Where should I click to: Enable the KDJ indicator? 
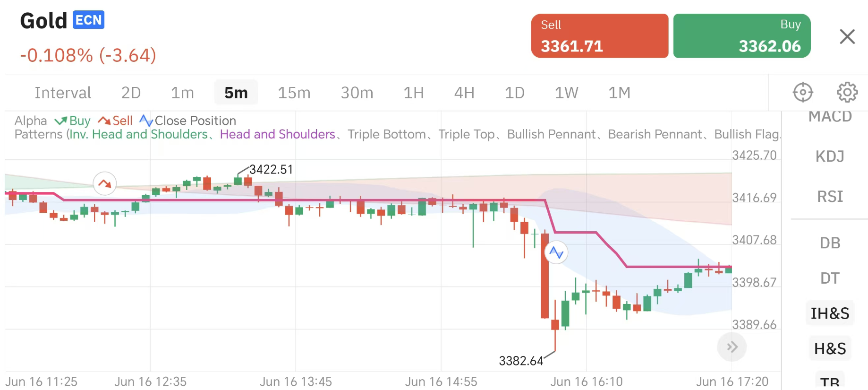pos(830,156)
